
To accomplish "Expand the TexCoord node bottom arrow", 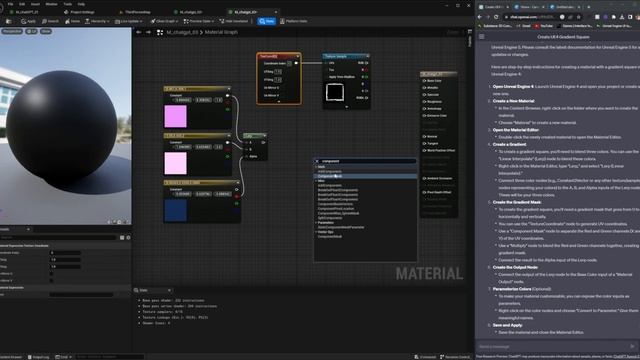I will click(x=279, y=102).
